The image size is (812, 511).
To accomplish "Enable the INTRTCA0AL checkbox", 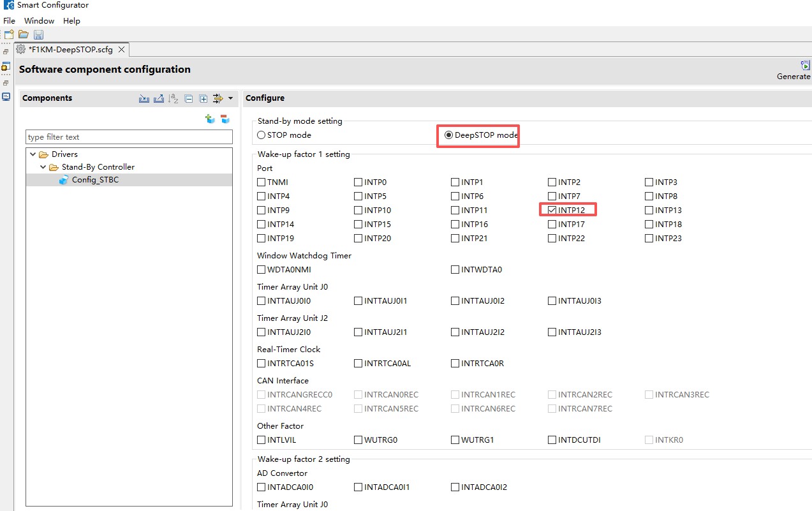I will pos(358,364).
